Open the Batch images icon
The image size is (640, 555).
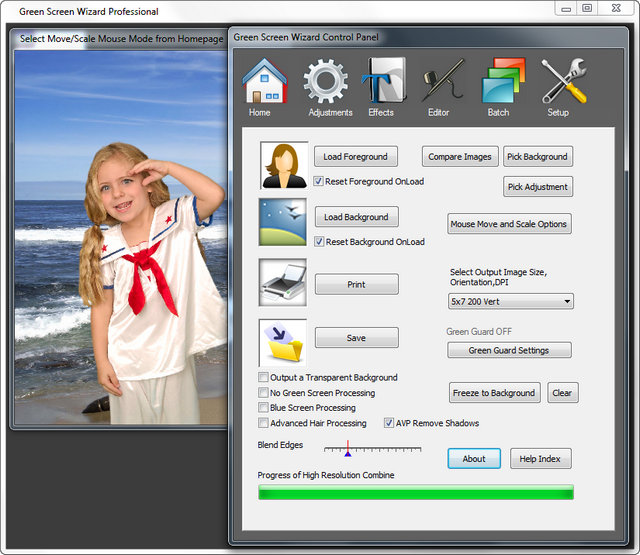coord(499,82)
